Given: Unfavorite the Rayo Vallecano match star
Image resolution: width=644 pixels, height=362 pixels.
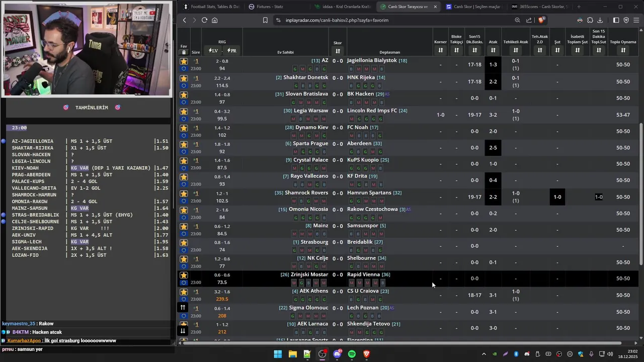Looking at the screenshot, I should pos(184,177).
